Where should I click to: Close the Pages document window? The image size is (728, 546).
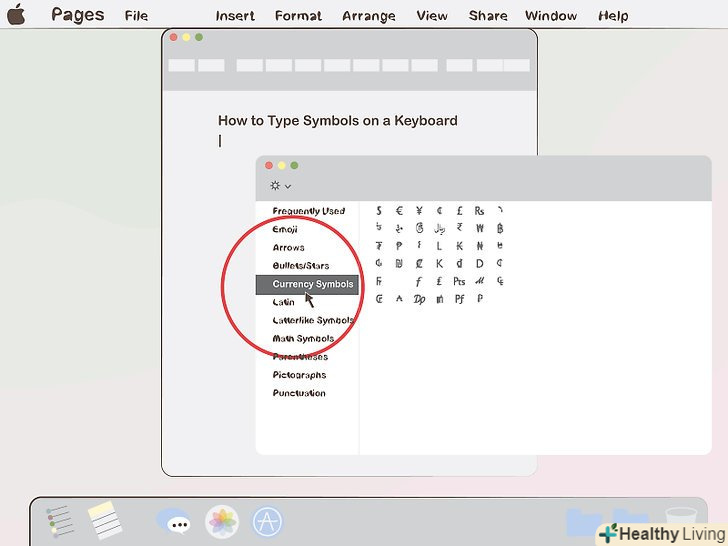pos(174,37)
